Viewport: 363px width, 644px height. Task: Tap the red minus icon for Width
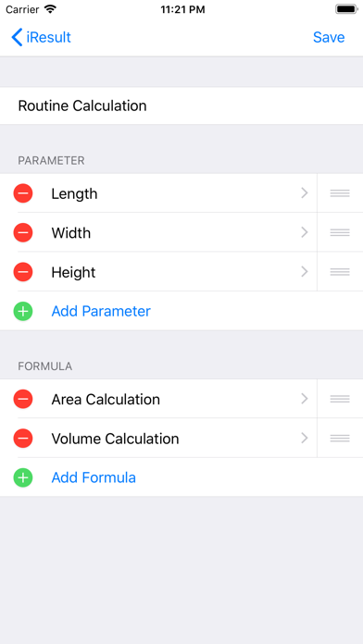tap(23, 232)
